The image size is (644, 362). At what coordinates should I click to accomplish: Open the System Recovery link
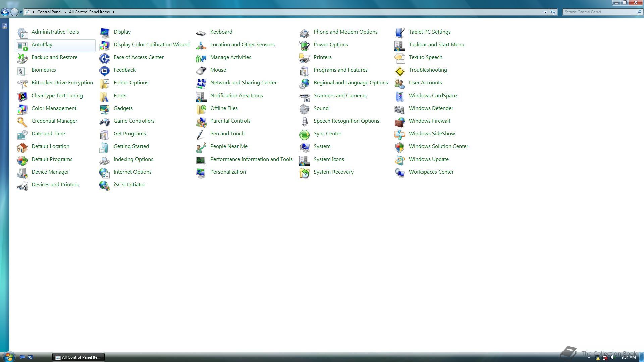click(x=333, y=172)
